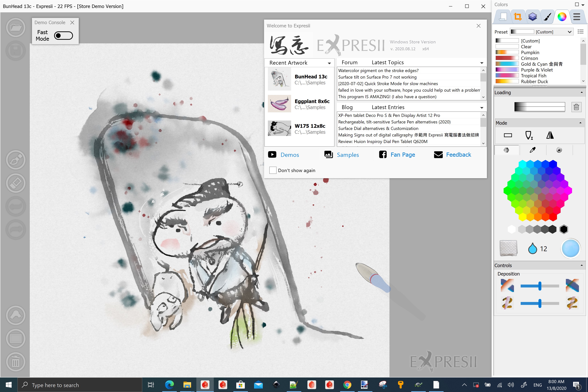Check the Don't show again checkbox
This screenshot has height=392, width=588.
273,170
